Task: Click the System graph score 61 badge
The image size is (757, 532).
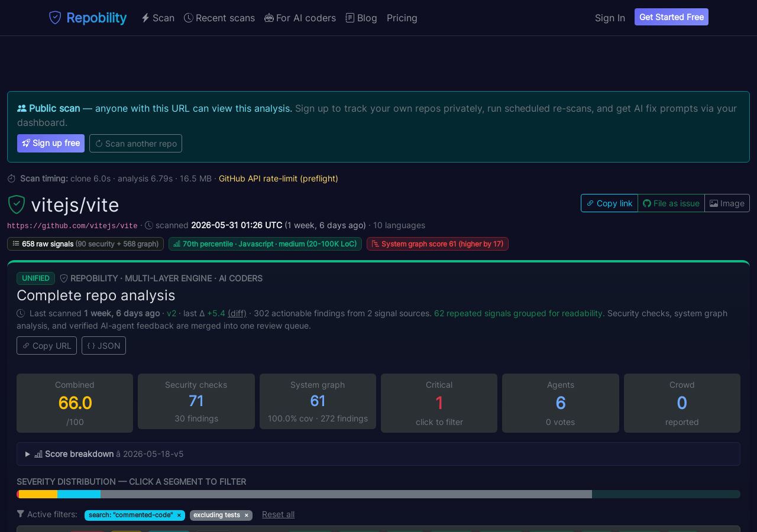Action: click(x=438, y=244)
